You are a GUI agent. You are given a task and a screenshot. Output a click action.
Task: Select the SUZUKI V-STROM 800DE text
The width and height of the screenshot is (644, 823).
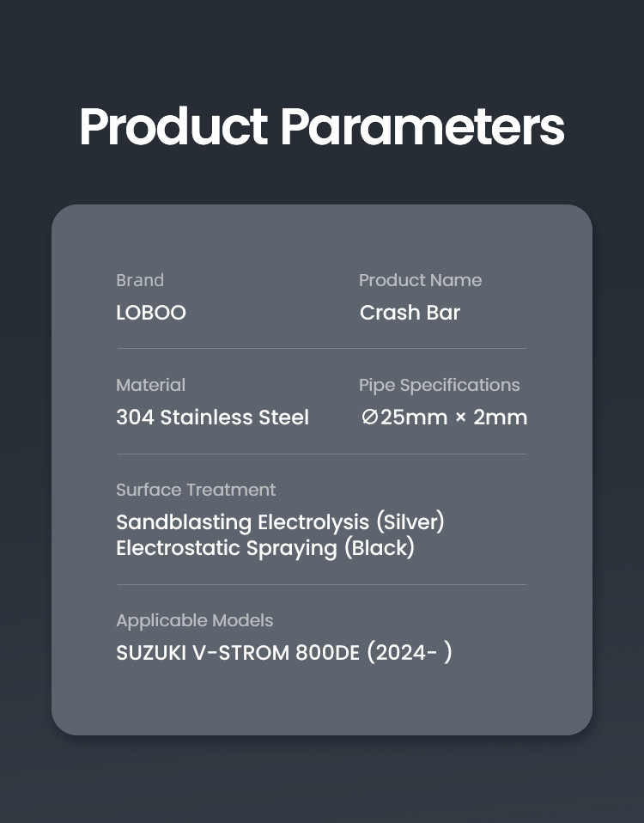click(x=238, y=653)
